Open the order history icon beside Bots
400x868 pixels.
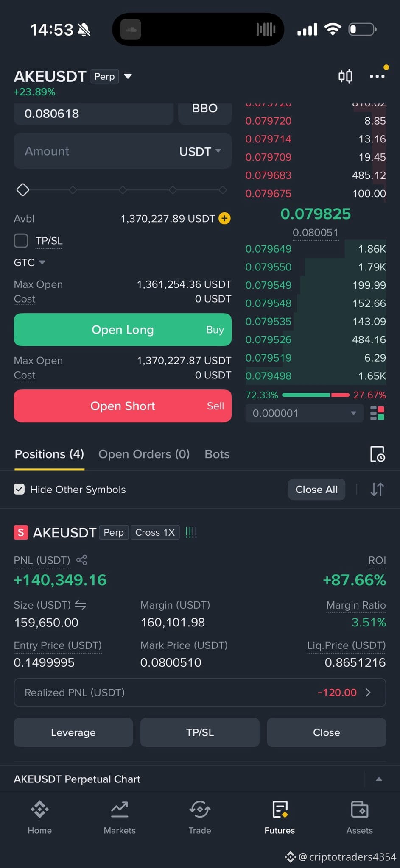coord(378,454)
